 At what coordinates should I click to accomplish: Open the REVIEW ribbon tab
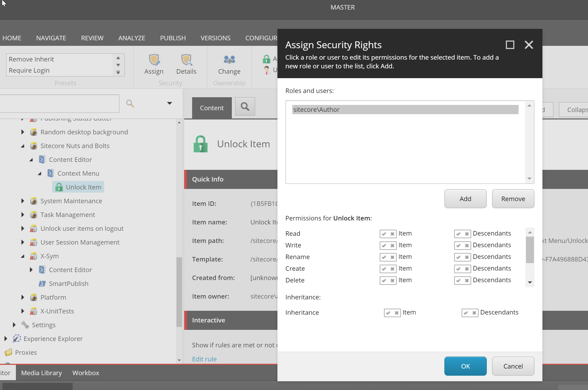click(92, 38)
